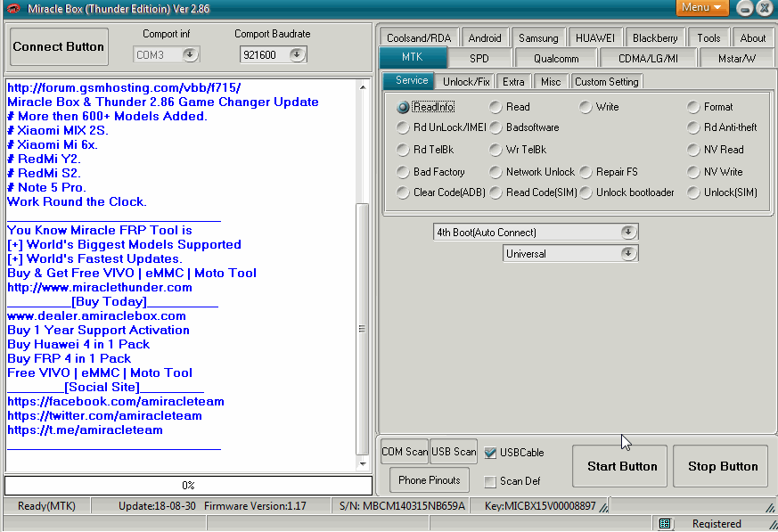This screenshot has height=532, width=778.
Task: Choose Network Unlock option
Action: 495,172
